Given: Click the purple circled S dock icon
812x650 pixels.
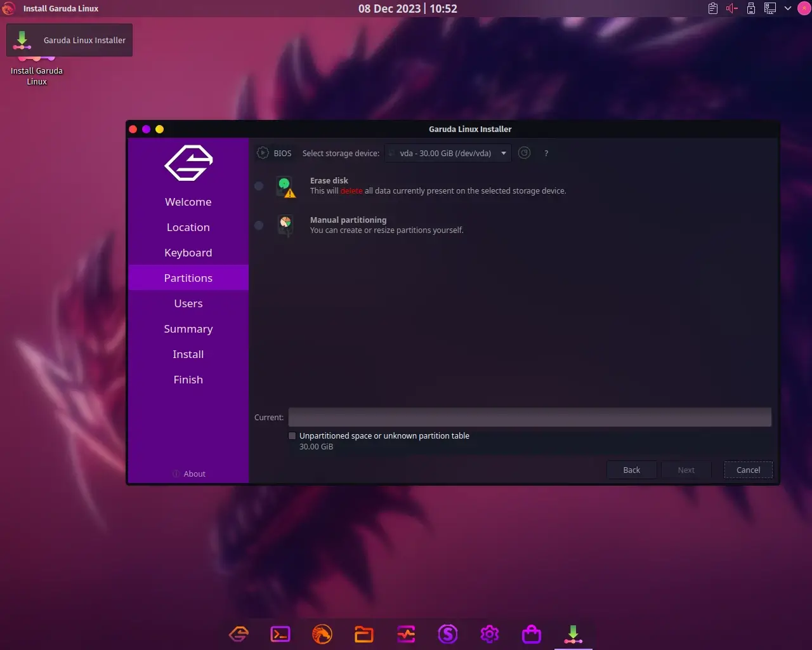Looking at the screenshot, I should (x=448, y=633).
